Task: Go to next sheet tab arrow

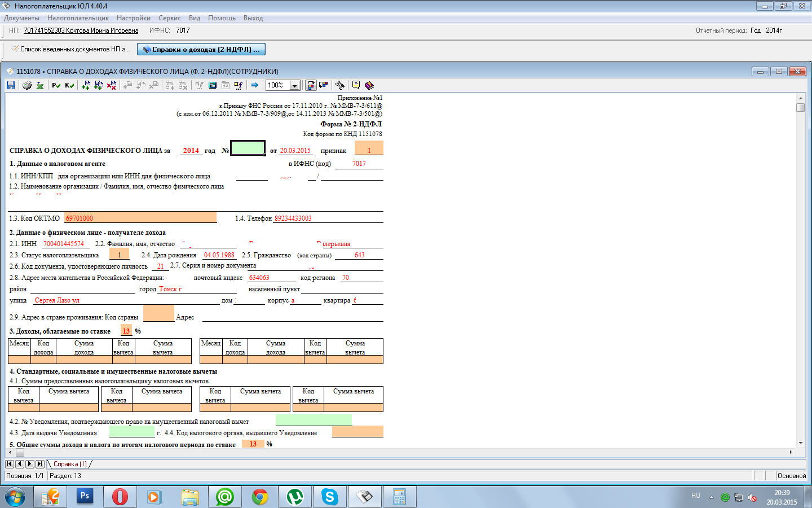Action: coord(30,464)
